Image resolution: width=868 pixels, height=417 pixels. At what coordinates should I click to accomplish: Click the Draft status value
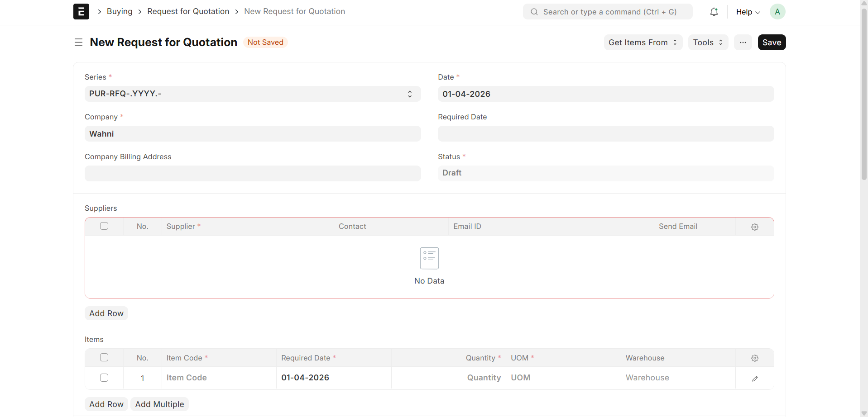click(606, 174)
